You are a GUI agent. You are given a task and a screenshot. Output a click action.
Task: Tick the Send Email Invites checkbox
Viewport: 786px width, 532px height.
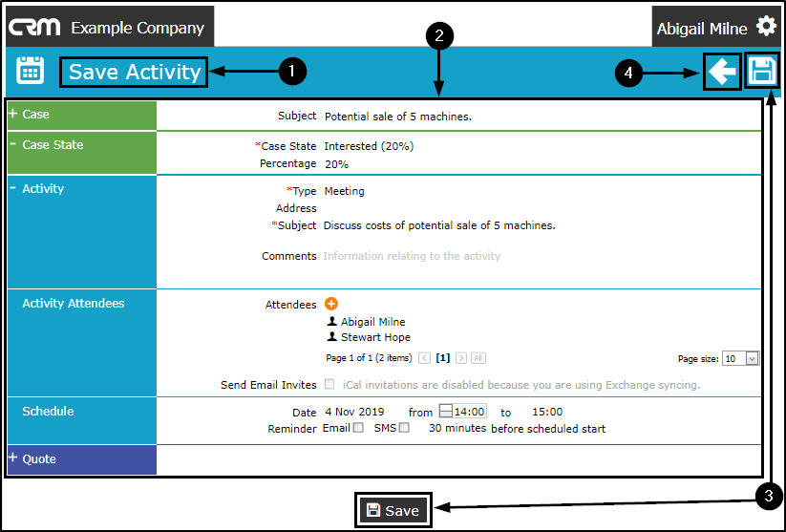pyautogui.click(x=329, y=385)
